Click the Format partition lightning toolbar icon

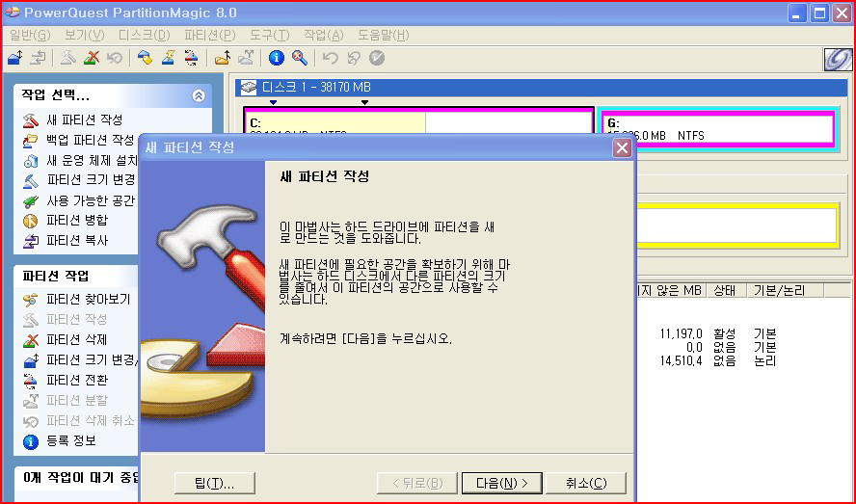pyautogui.click(x=168, y=57)
